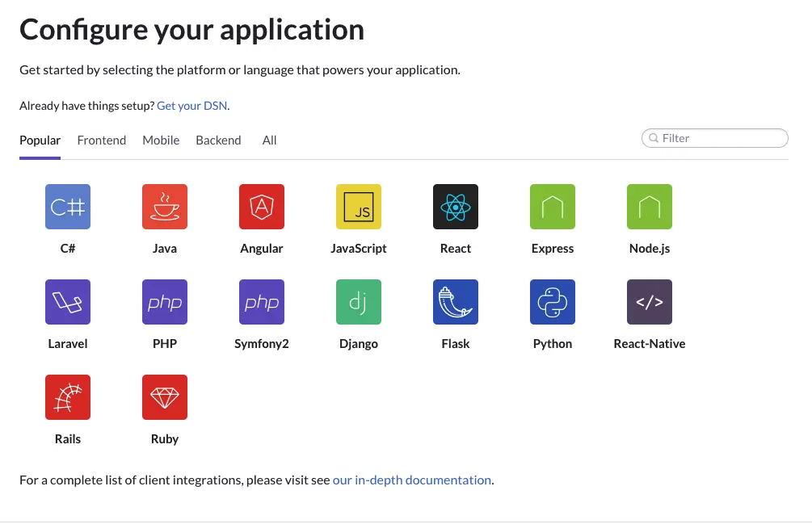
Task: Click the Rails text label
Action: coord(68,438)
